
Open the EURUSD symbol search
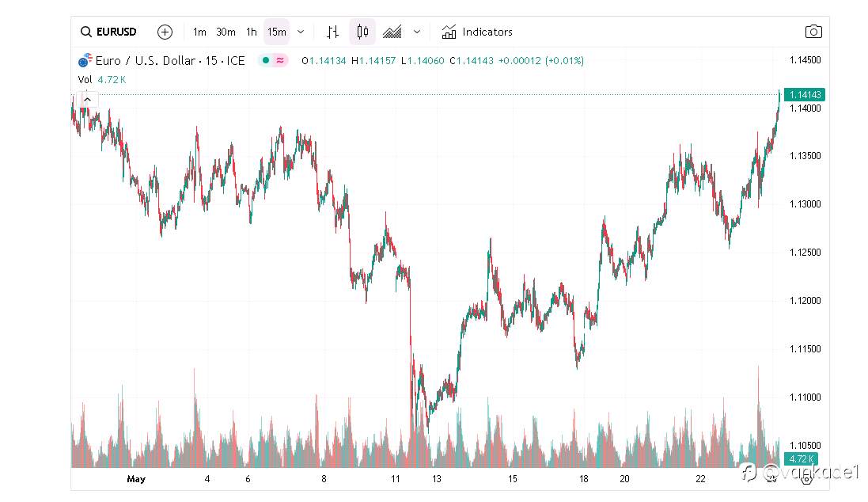(108, 32)
